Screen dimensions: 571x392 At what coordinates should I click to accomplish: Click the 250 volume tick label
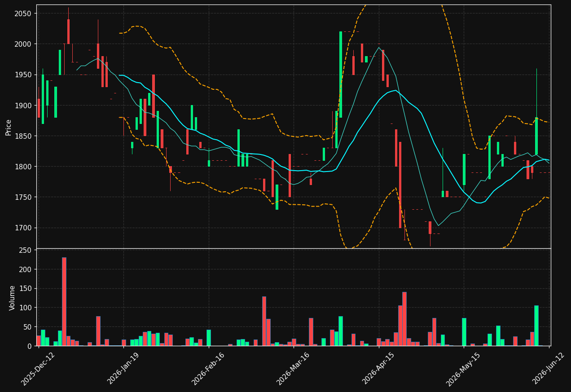pyautogui.click(x=25, y=250)
